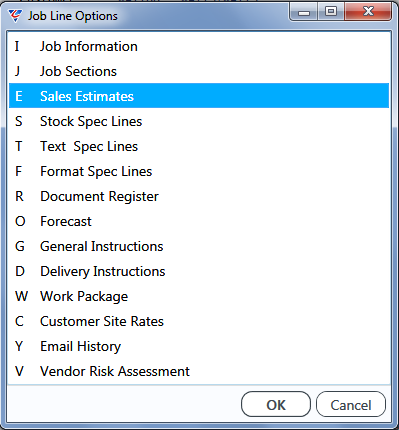Choose the Forecast list item
The width and height of the screenshot is (399, 430).
point(199,221)
